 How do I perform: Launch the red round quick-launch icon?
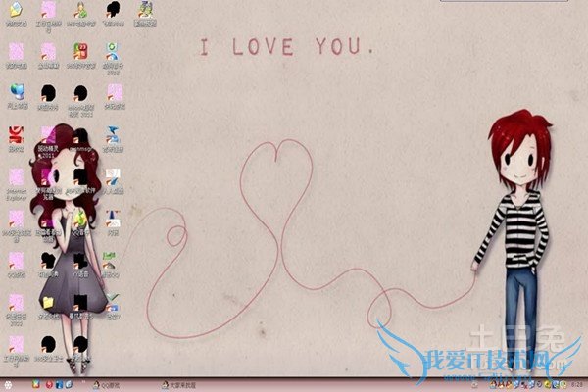point(49,384)
